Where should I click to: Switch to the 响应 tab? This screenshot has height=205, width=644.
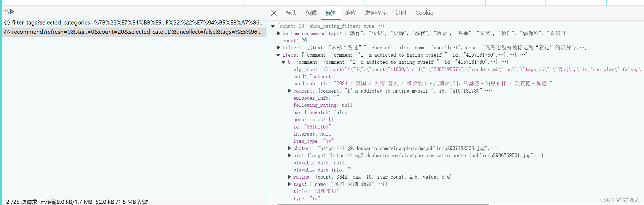click(351, 13)
